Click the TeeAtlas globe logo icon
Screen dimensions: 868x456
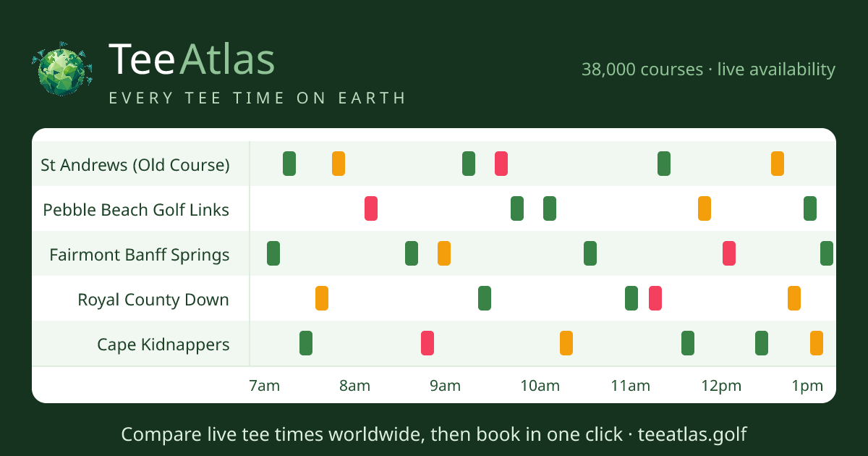[62, 68]
